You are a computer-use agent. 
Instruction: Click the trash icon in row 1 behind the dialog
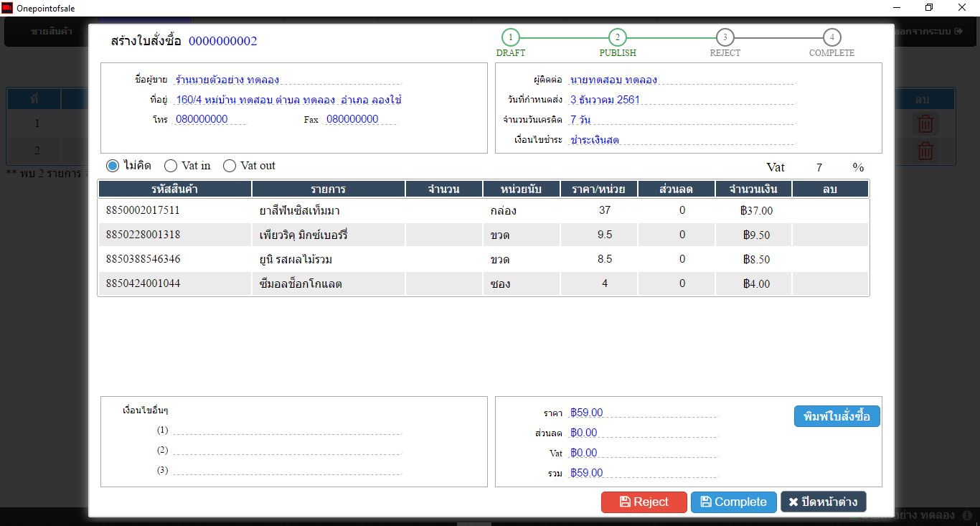[925, 123]
